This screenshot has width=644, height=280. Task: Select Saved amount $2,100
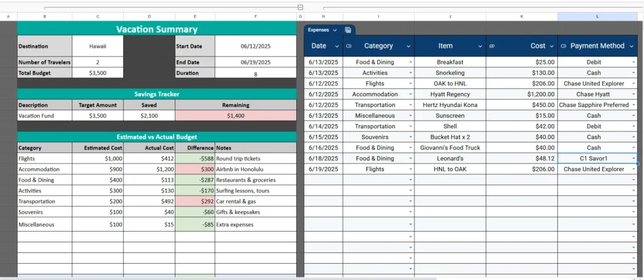point(149,116)
